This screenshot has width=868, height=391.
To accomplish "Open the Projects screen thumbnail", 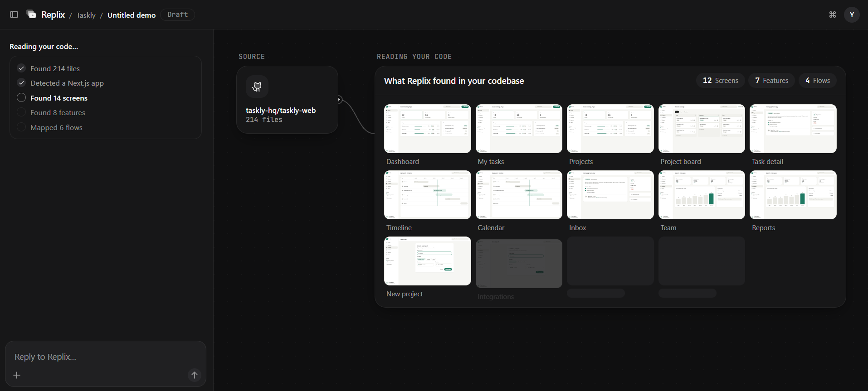I will point(610,129).
